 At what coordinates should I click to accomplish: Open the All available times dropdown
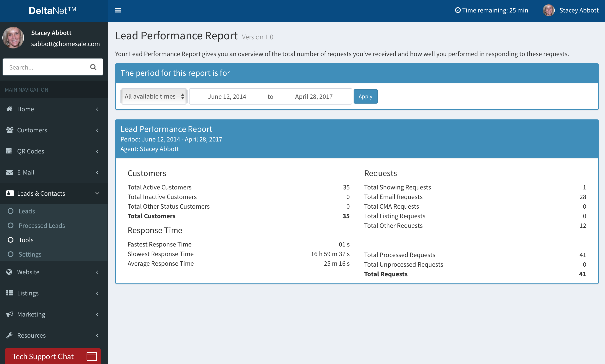coord(154,96)
